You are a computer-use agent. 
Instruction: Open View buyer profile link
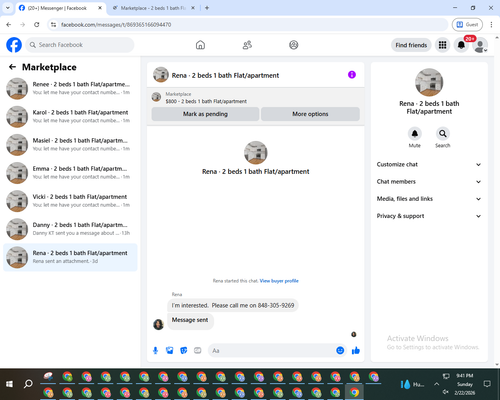tap(279, 281)
